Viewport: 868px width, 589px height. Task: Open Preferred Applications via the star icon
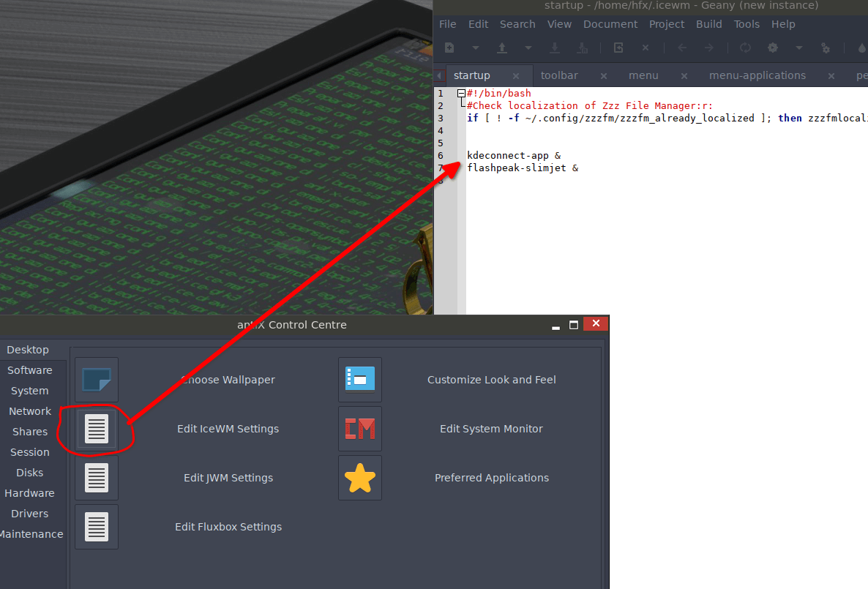pos(359,478)
